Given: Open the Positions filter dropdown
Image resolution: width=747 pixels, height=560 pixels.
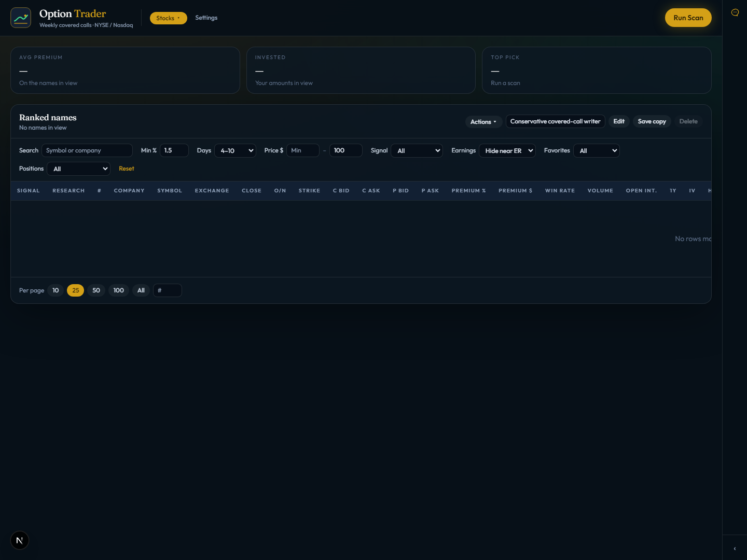Looking at the screenshot, I should [78, 169].
